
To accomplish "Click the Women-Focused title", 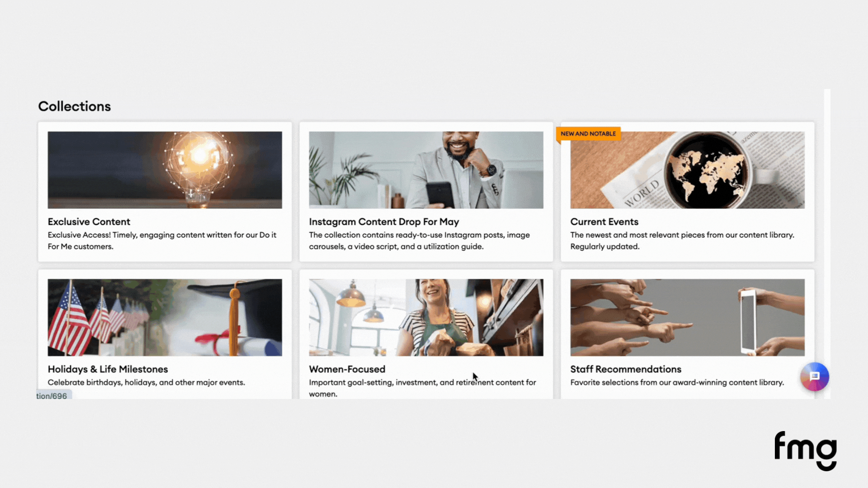I will tap(347, 369).
